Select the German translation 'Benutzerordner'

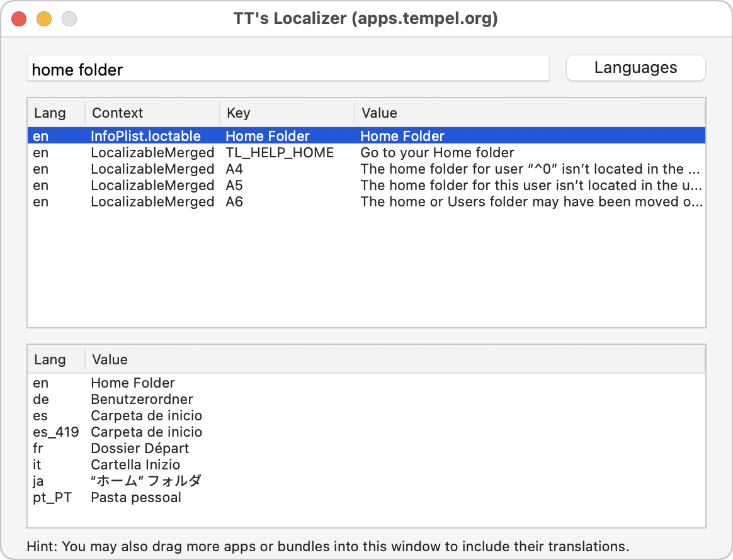(142, 399)
